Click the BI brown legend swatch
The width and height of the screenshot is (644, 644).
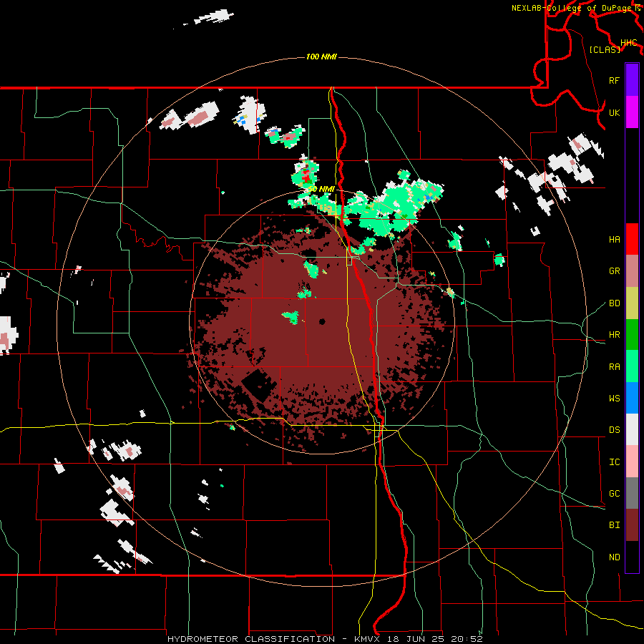tap(632, 525)
